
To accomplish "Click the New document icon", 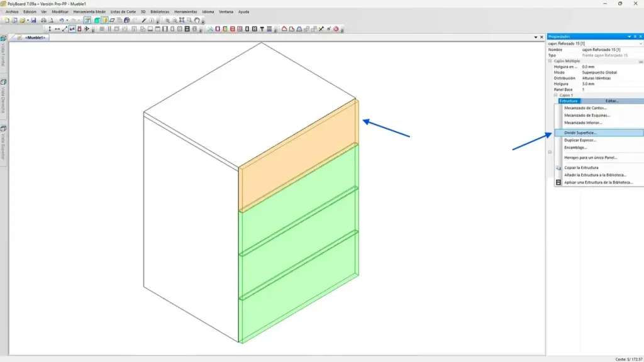I will [x=6, y=20].
